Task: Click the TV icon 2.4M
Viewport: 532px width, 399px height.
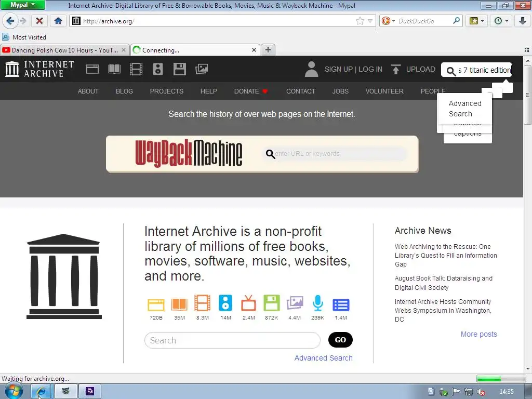Action: point(249,303)
